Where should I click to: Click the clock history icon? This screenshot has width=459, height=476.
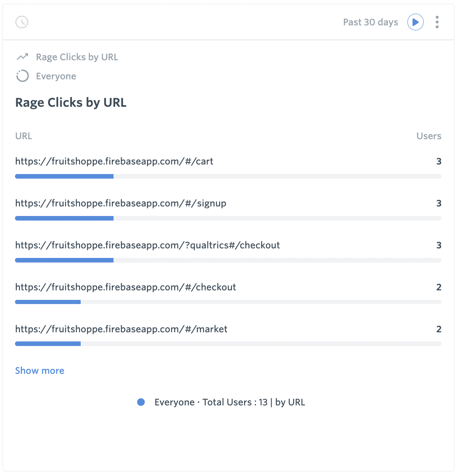point(22,22)
